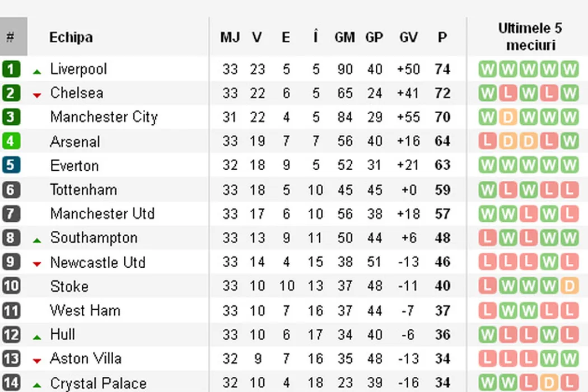This screenshot has height=392, width=588.
Task: Click red down arrow beside Newcastle Utd
Action: tap(37, 264)
